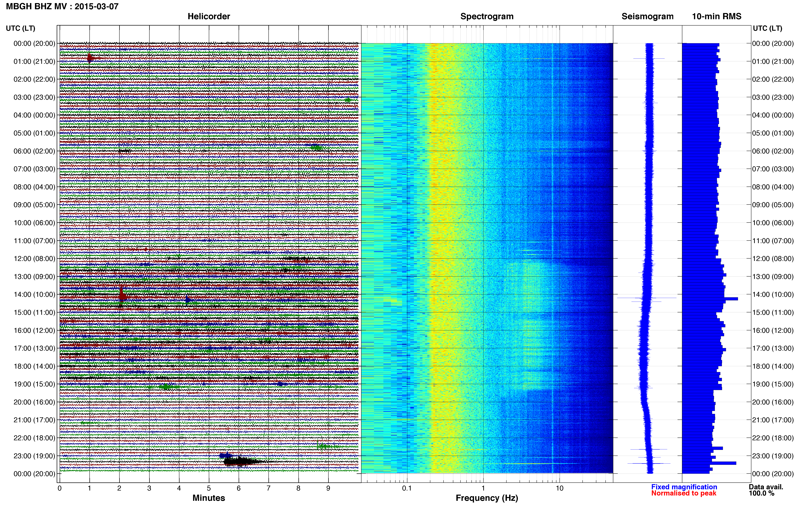Click 09:00 (05:00) on the helicorder time axis
Viewport: 812px width, 508px height.
point(34,205)
